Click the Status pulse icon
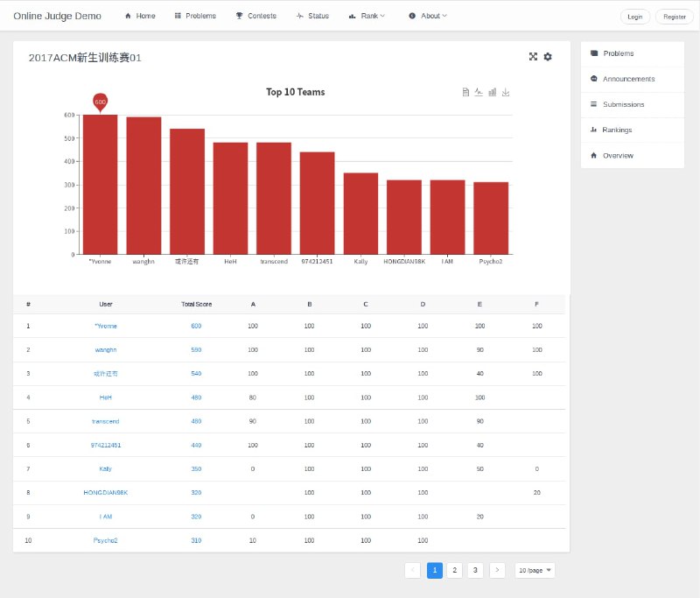The width and height of the screenshot is (700, 598). click(x=299, y=16)
